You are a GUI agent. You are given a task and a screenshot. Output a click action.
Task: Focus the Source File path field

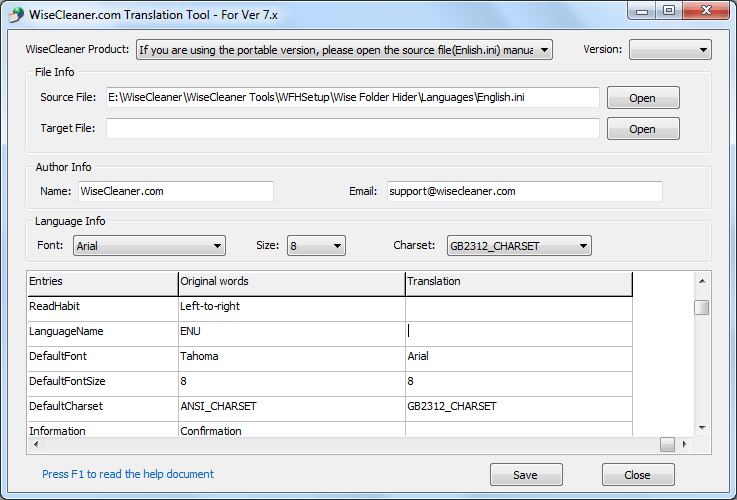click(x=353, y=97)
